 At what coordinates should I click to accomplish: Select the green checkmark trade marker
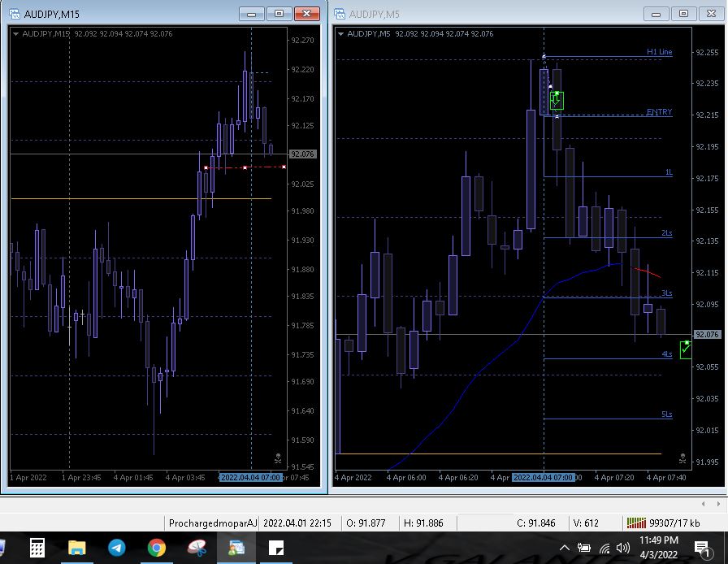[685, 349]
